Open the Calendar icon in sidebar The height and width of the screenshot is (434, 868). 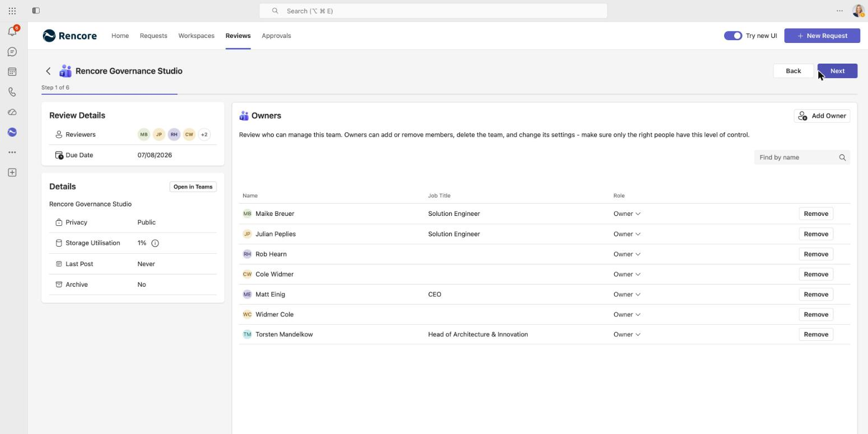coord(12,72)
